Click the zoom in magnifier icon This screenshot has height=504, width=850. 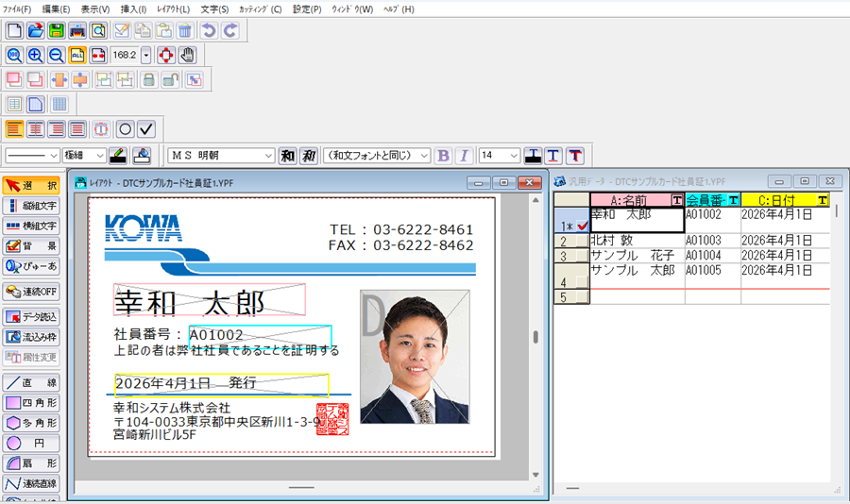click(x=35, y=56)
